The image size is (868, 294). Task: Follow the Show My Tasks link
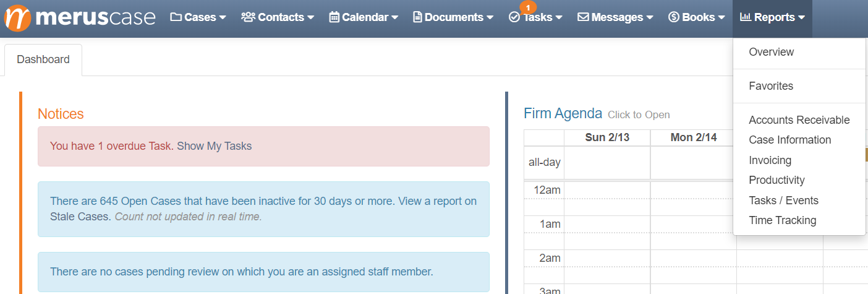tap(215, 146)
